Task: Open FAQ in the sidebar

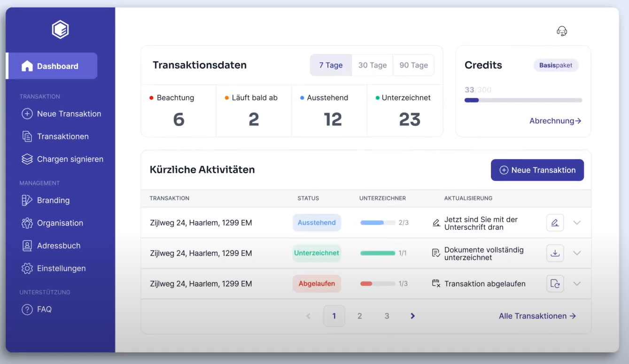Action: [x=37, y=310]
